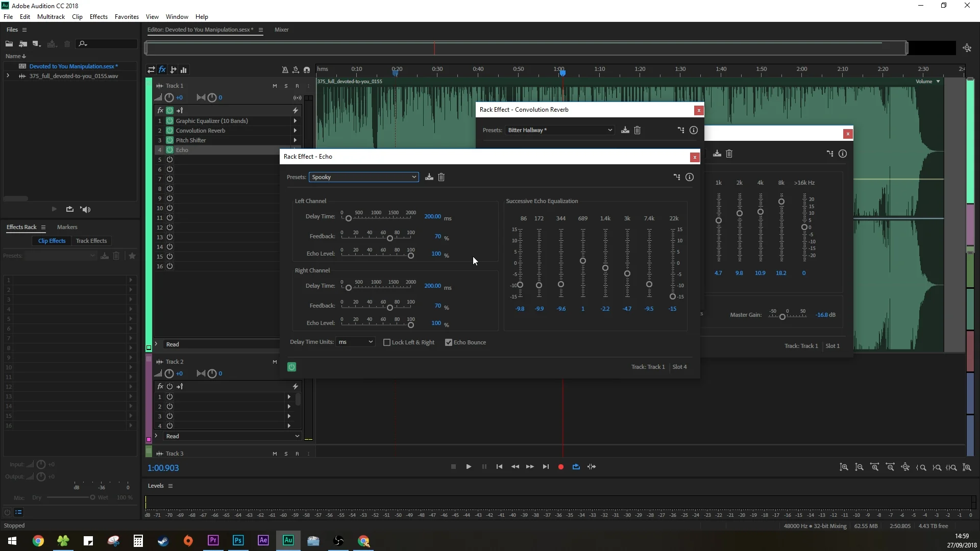Open Echo channel map editor icon

677,177
